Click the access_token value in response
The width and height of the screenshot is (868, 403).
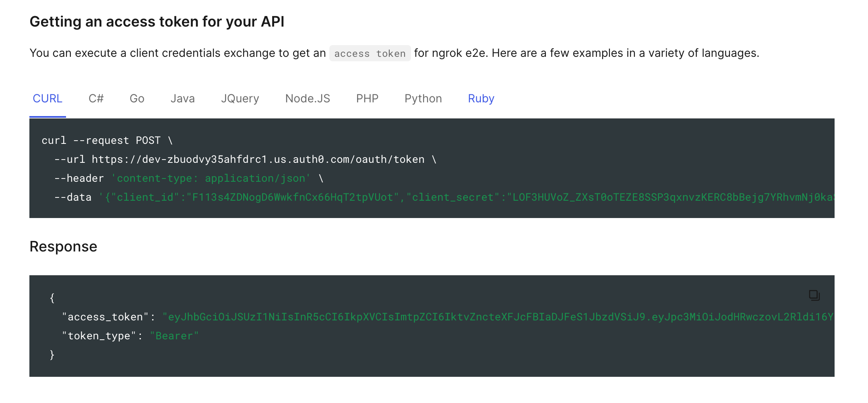(498, 317)
